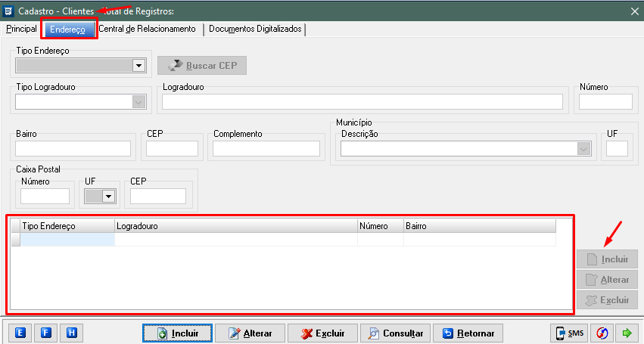The height and width of the screenshot is (344, 644).
Task: Click the green arrow icon button
Action: [627, 333]
